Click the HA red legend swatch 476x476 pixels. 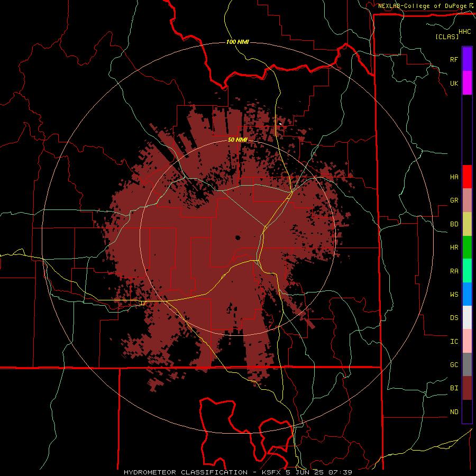tap(467, 177)
